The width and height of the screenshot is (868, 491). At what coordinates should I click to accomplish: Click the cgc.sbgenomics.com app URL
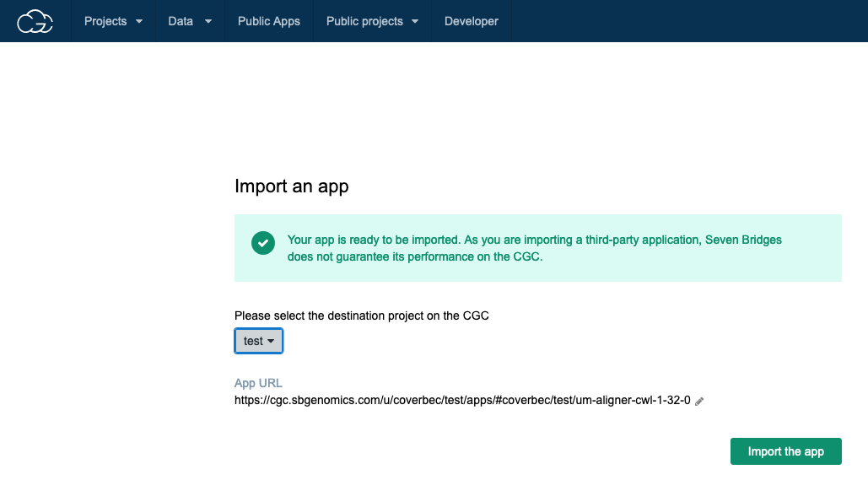pos(461,401)
